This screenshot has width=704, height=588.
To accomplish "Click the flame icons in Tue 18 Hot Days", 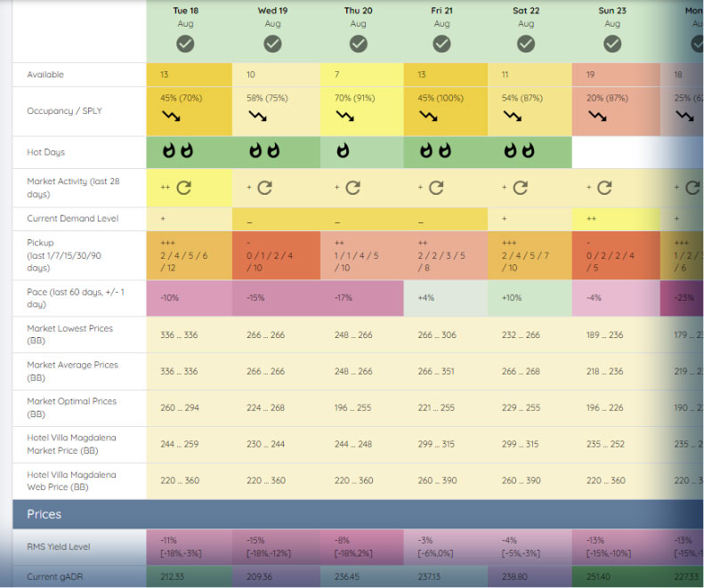I will [178, 151].
